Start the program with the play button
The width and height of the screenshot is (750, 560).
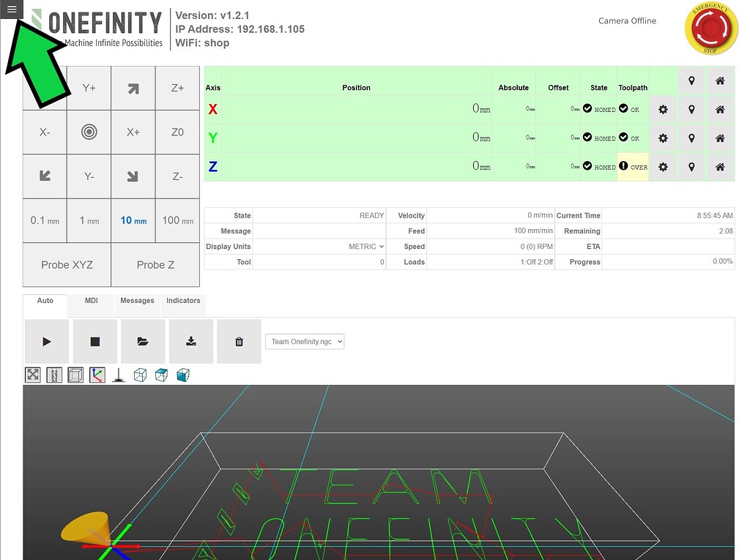pos(47,341)
